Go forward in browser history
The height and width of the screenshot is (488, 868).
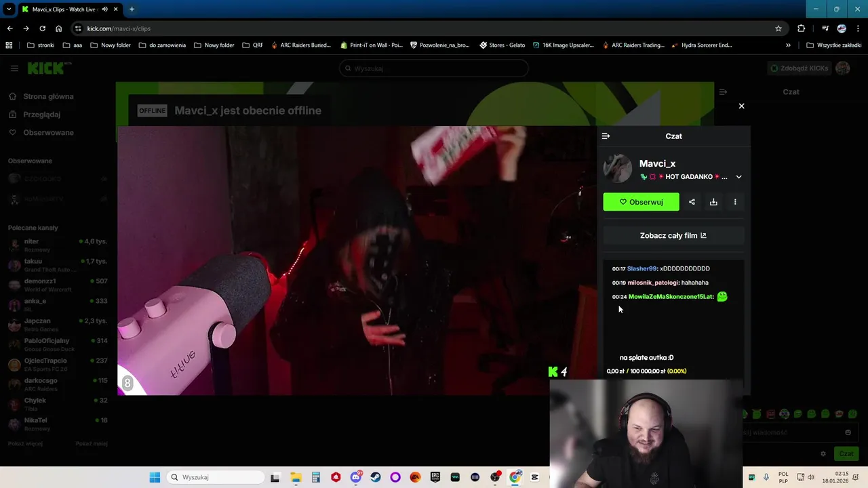click(x=26, y=28)
